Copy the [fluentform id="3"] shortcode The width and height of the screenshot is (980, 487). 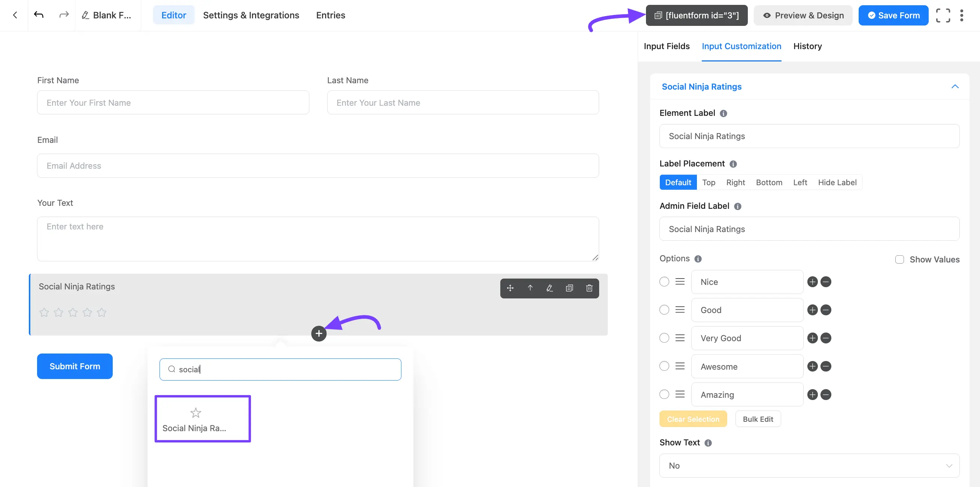click(697, 15)
